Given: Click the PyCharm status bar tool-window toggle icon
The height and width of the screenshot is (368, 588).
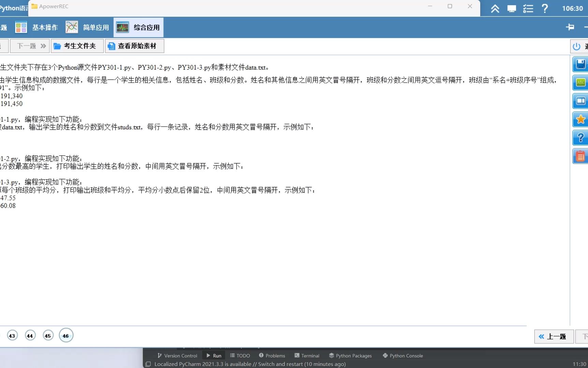Looking at the screenshot, I should coord(148,364).
